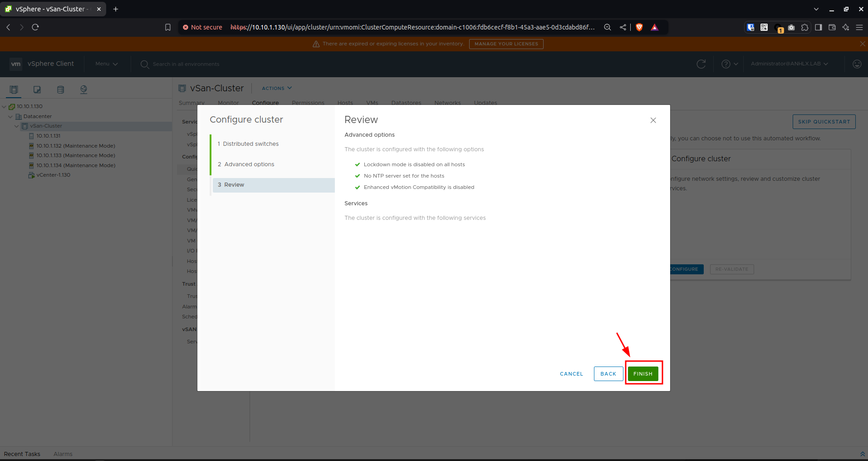This screenshot has width=868, height=461.
Task: Open the VMs and Templates inventory icon
Action: [37, 89]
